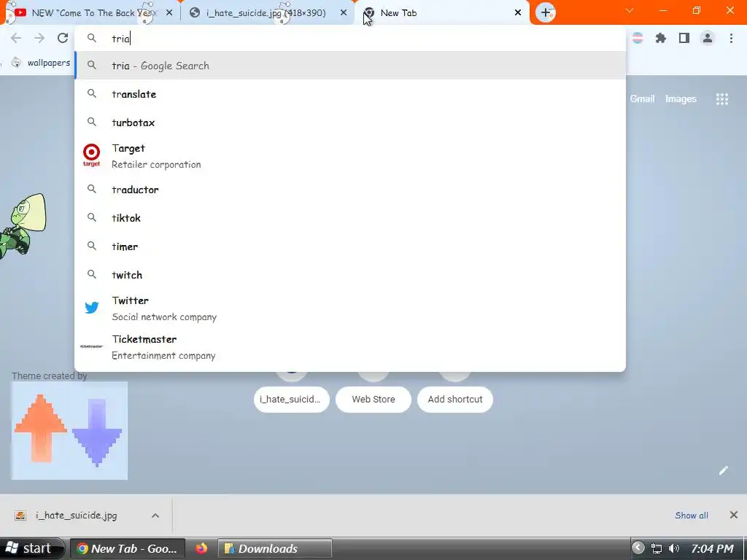Open the Web Store shortcut
The image size is (747, 560).
pos(373,399)
